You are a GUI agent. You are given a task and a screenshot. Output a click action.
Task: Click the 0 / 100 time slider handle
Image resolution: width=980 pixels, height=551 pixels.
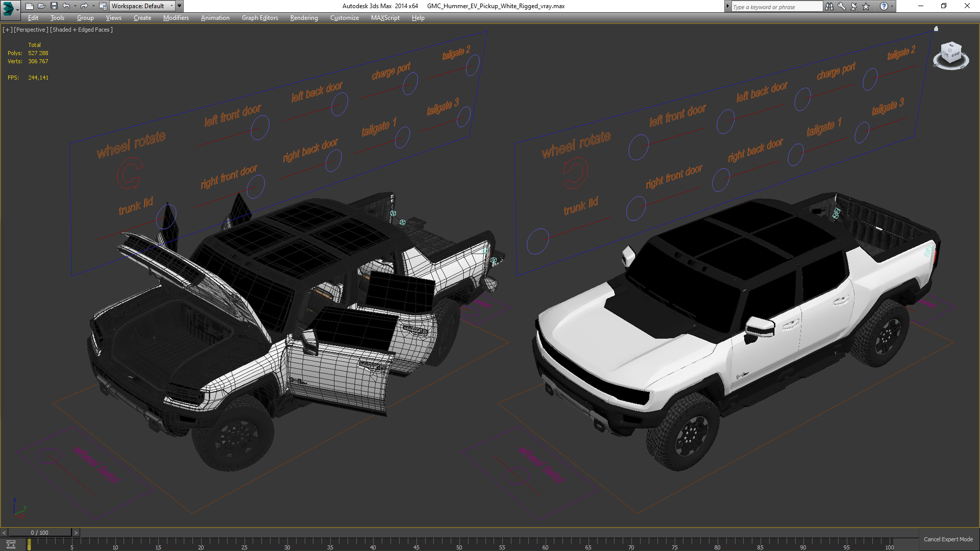[40, 533]
